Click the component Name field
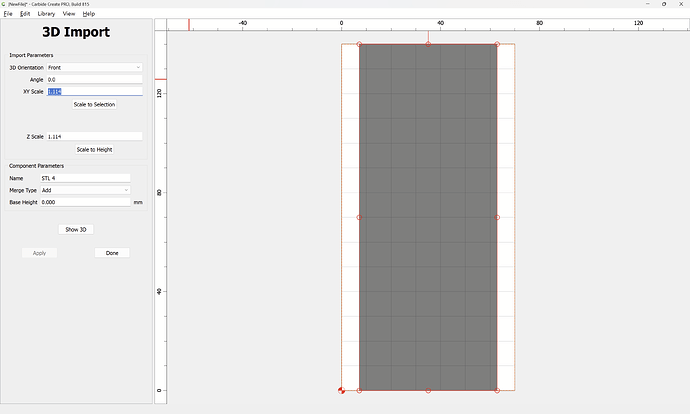This screenshot has width=690, height=414. coord(85,178)
